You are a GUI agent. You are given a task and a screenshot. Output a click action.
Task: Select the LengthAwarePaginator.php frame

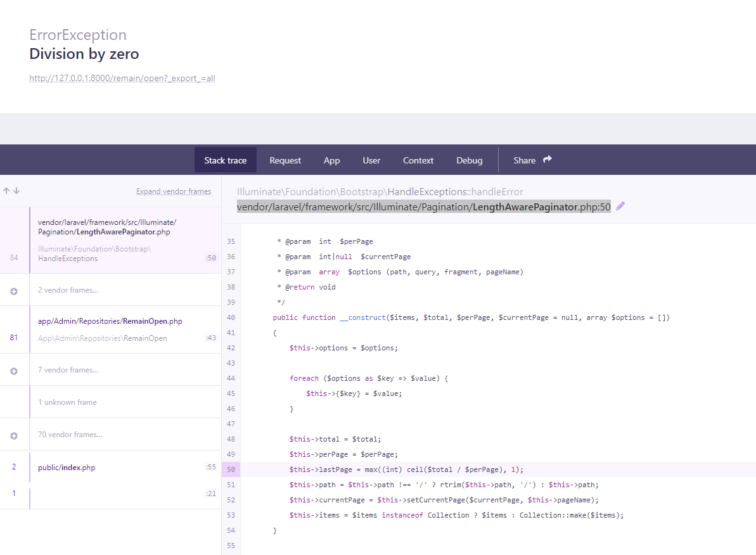[111, 240]
